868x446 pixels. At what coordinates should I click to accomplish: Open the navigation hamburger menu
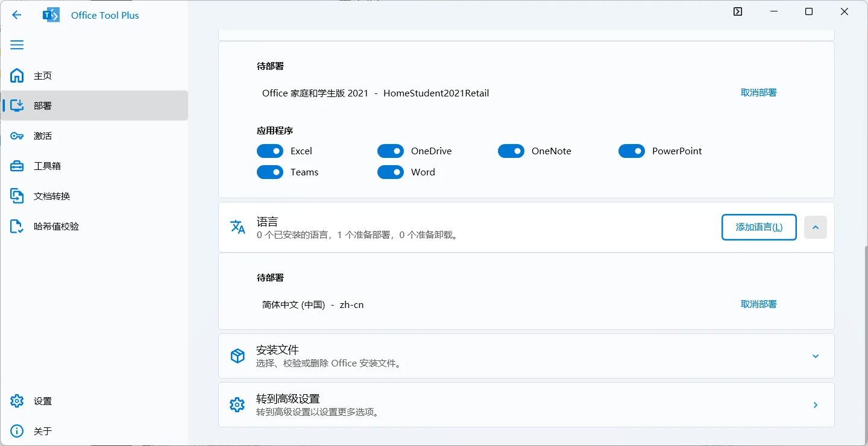pos(17,45)
